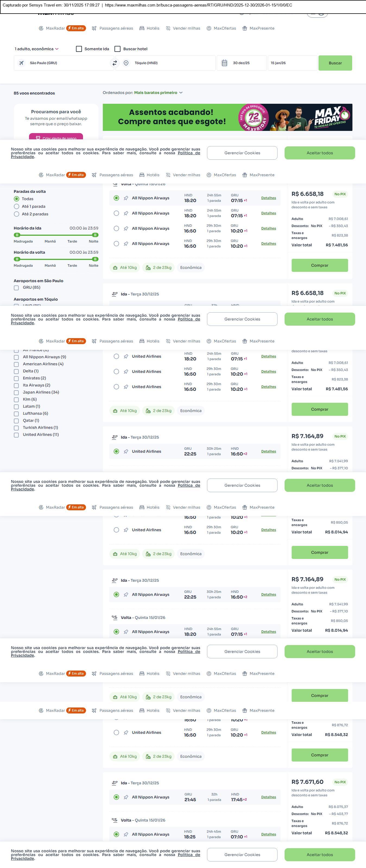Enable the Buscar hotel checkbox
The image size is (366, 868).
click(x=117, y=49)
